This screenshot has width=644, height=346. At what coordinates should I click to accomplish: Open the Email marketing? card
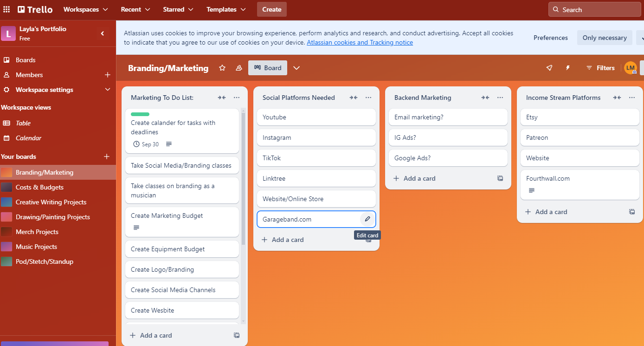[448, 117]
